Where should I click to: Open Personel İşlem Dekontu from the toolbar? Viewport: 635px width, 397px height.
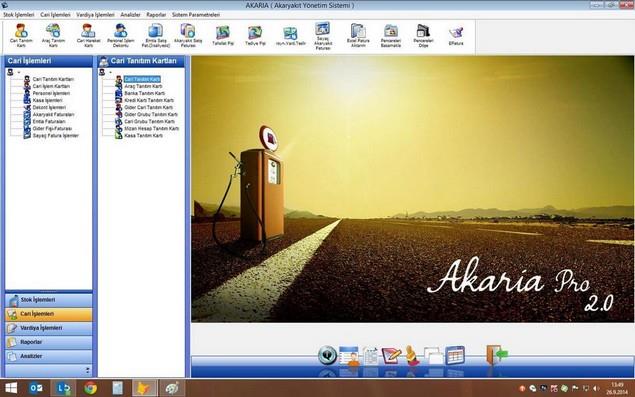tap(121, 35)
